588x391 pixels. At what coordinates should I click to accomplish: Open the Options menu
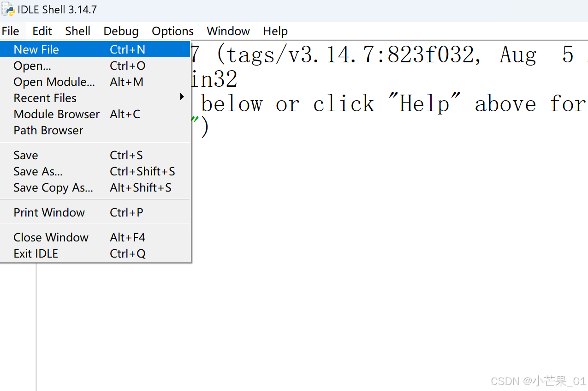[x=172, y=31]
